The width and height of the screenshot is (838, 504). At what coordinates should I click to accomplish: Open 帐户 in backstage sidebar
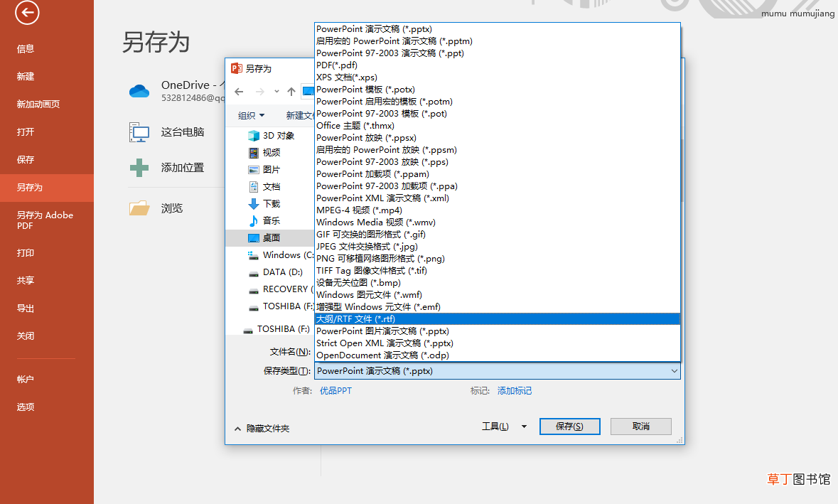(46, 380)
